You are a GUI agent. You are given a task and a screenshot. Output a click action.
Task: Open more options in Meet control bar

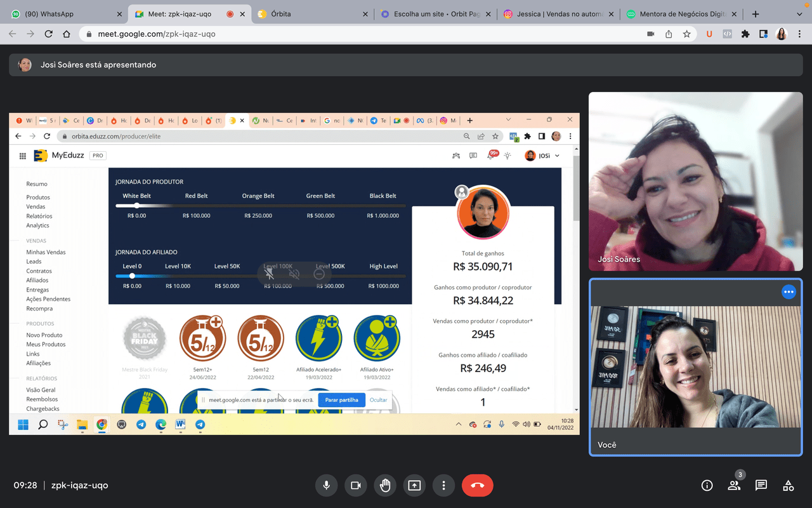pos(443,485)
